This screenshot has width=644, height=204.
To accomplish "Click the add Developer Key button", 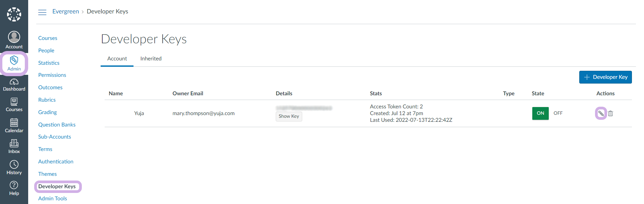I will coord(605,77).
